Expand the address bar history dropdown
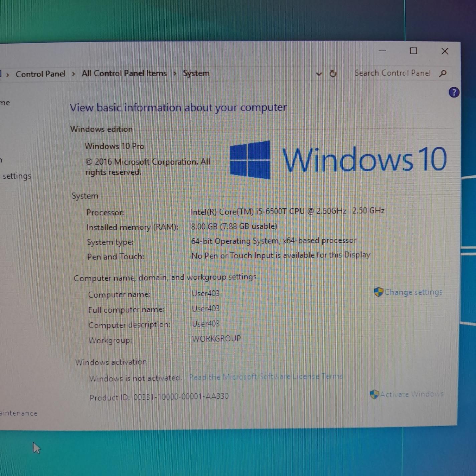Viewport: 476px width, 476px height. pyautogui.click(x=319, y=74)
